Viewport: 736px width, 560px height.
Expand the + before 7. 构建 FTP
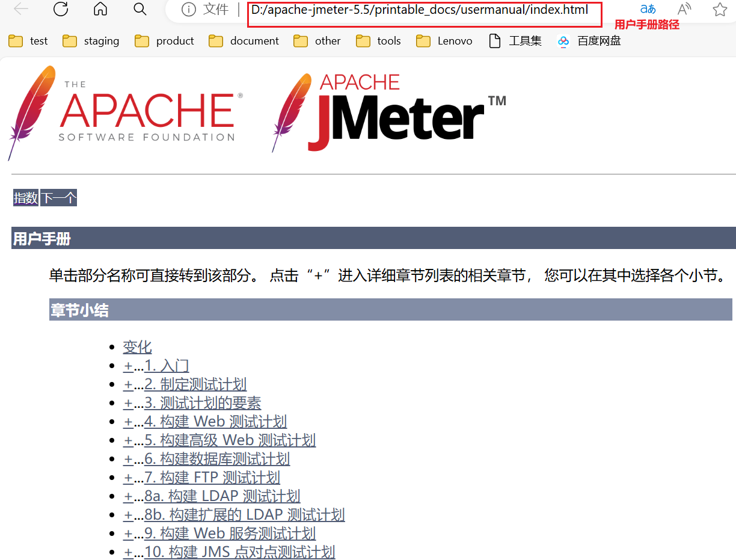pyautogui.click(x=128, y=478)
